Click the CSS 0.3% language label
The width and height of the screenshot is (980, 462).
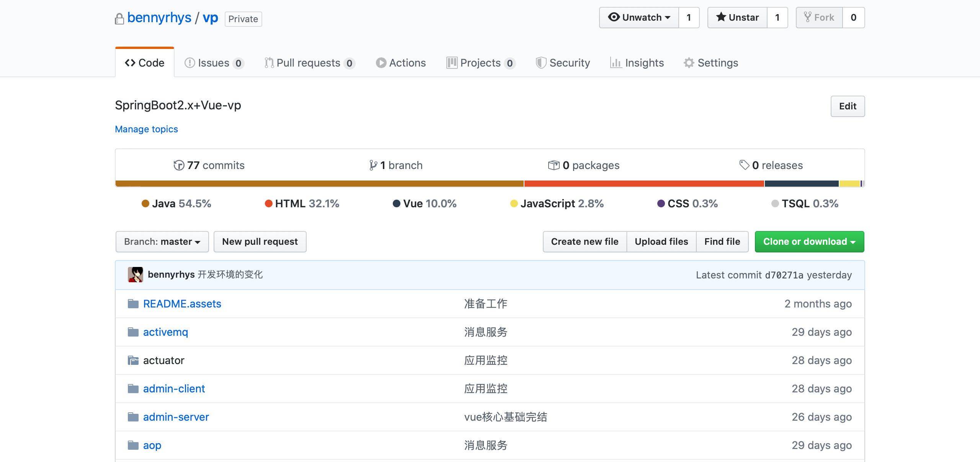[x=688, y=203]
